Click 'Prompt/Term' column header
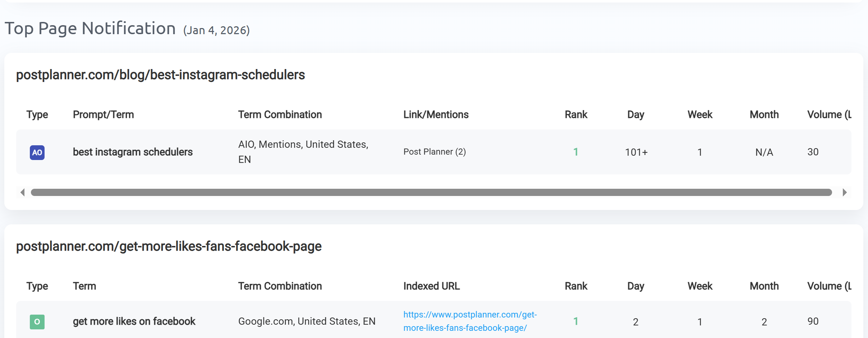Viewport: 868px width, 338px height. [x=104, y=114]
